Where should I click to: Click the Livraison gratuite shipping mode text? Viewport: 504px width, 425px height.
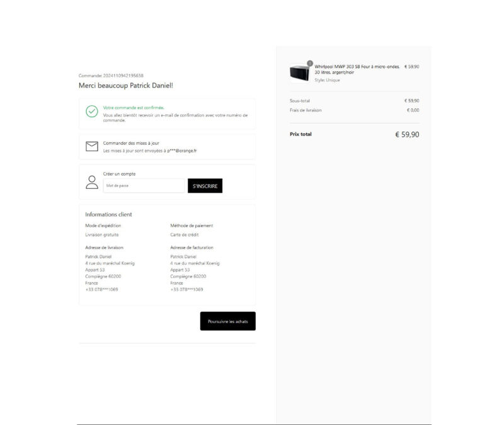[x=102, y=235]
